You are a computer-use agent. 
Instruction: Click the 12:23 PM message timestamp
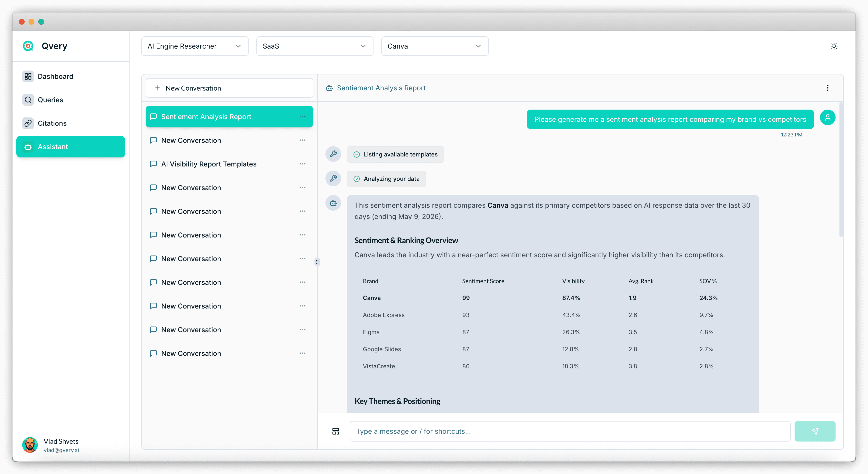(791, 135)
